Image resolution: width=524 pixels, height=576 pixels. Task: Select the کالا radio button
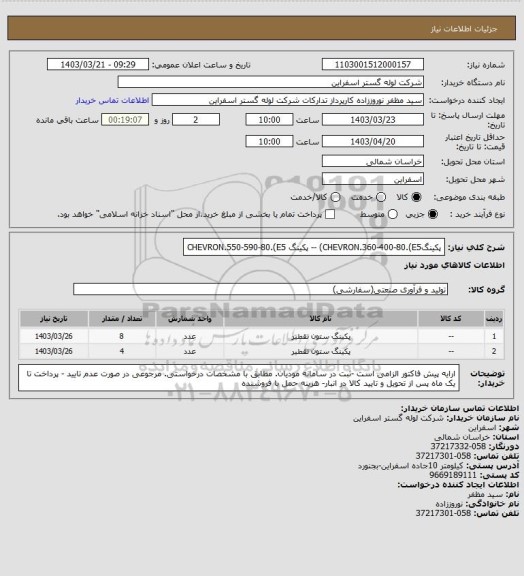pyautogui.click(x=416, y=197)
